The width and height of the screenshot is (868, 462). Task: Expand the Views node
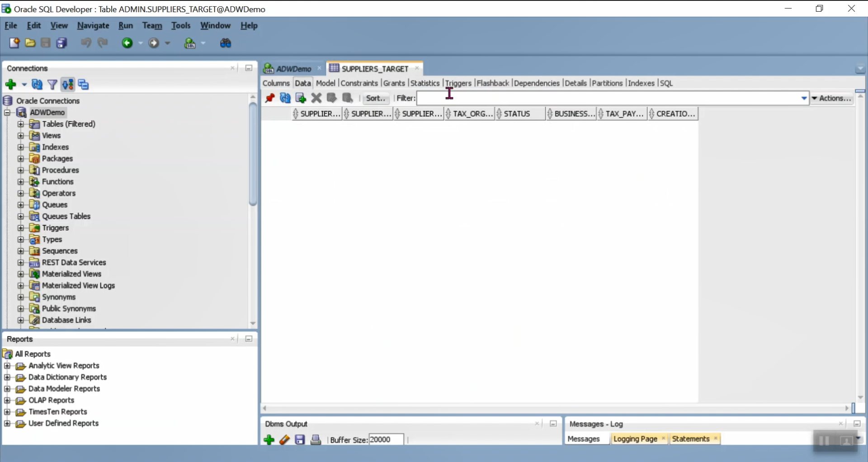pyautogui.click(x=21, y=136)
